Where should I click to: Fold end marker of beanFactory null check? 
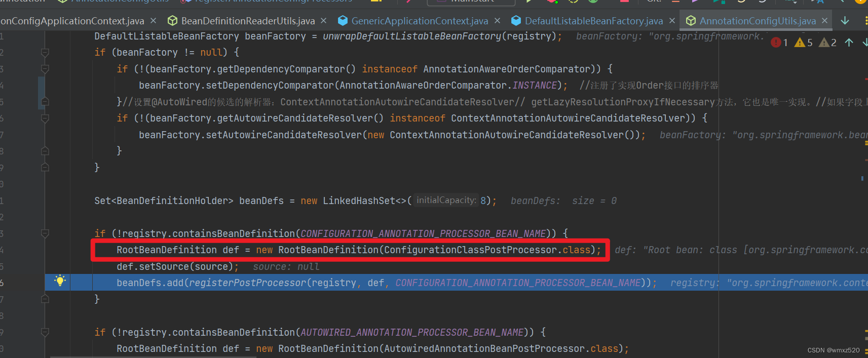(45, 168)
